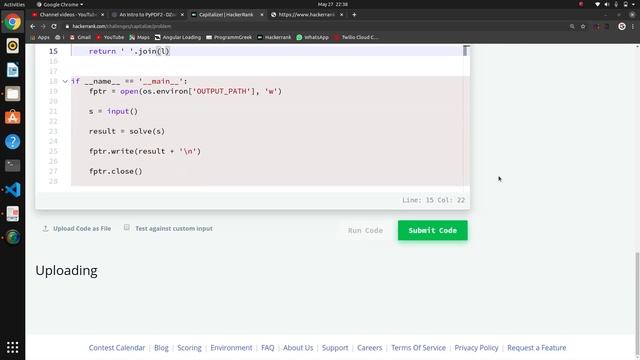The width and height of the screenshot is (640, 360).
Task: Switch to Channel videos YouTube tab
Action: [x=68, y=15]
